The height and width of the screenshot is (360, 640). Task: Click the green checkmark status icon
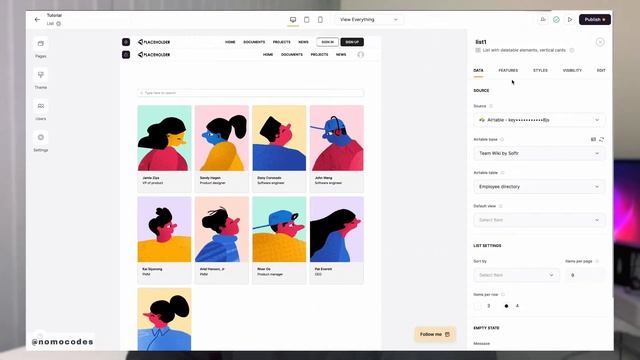pyautogui.click(x=556, y=19)
